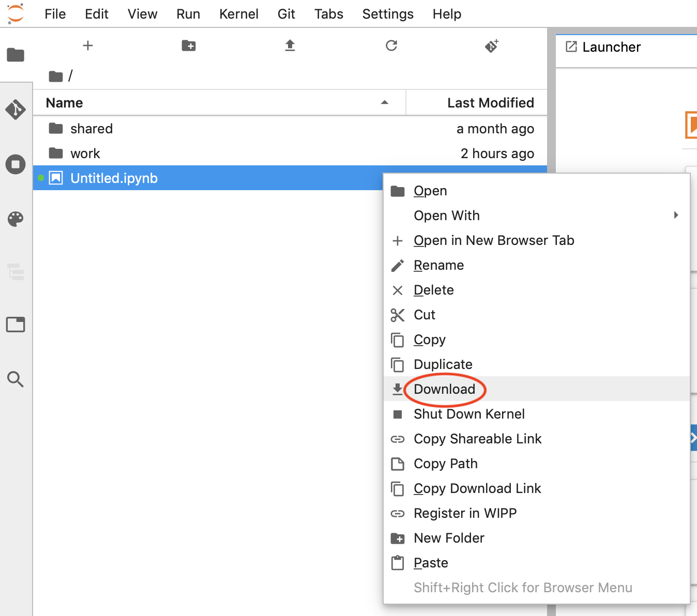This screenshot has height=616, width=697.
Task: Click the X icon beside Delete
Action: pyautogui.click(x=398, y=290)
